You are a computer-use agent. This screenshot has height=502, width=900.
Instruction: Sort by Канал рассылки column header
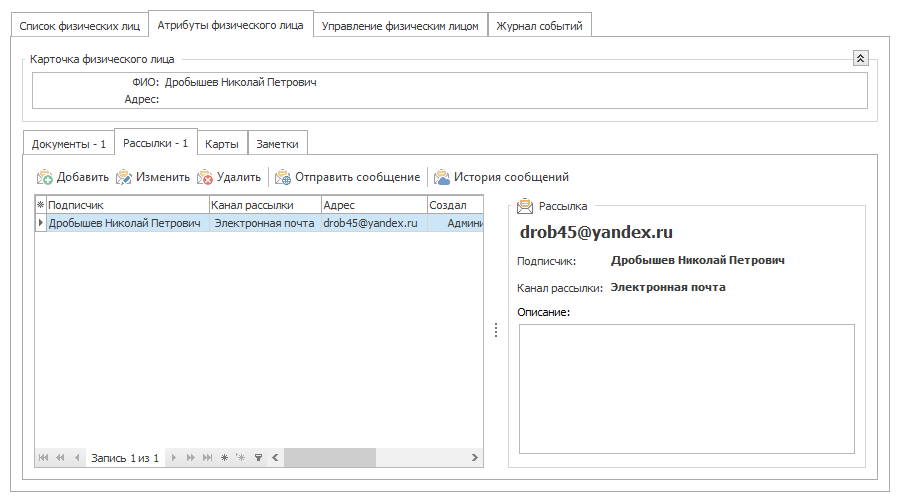(x=265, y=205)
